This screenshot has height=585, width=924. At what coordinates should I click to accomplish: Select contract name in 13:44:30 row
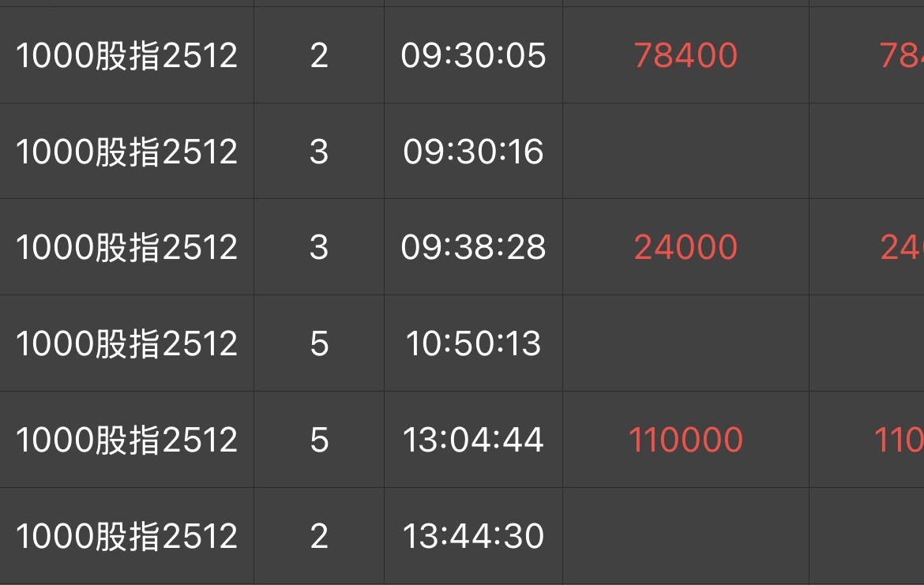126,535
